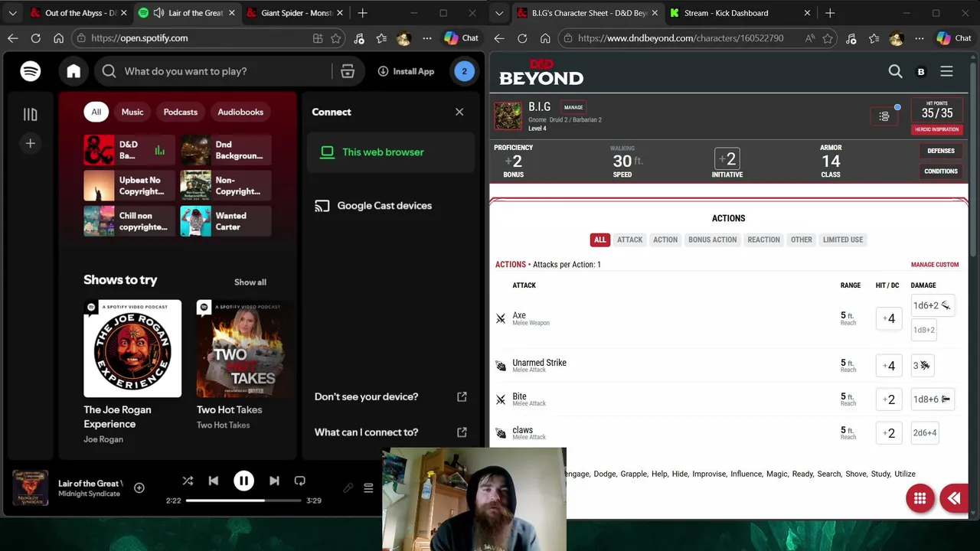Open the red grid section menu button
980x551 pixels.
[920, 499]
